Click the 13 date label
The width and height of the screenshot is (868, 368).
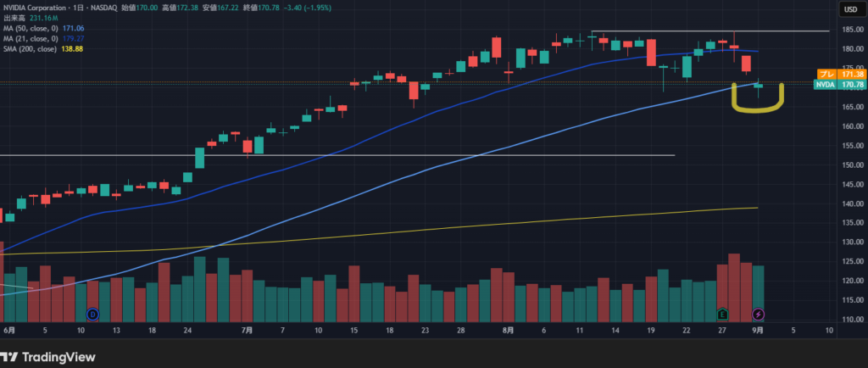click(117, 331)
